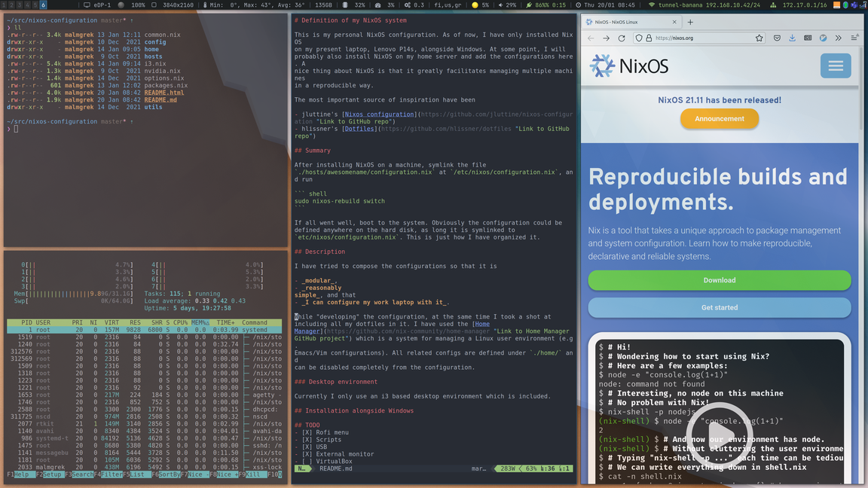Click the htop Mem usage bar
The image size is (868, 488).
click(73, 294)
